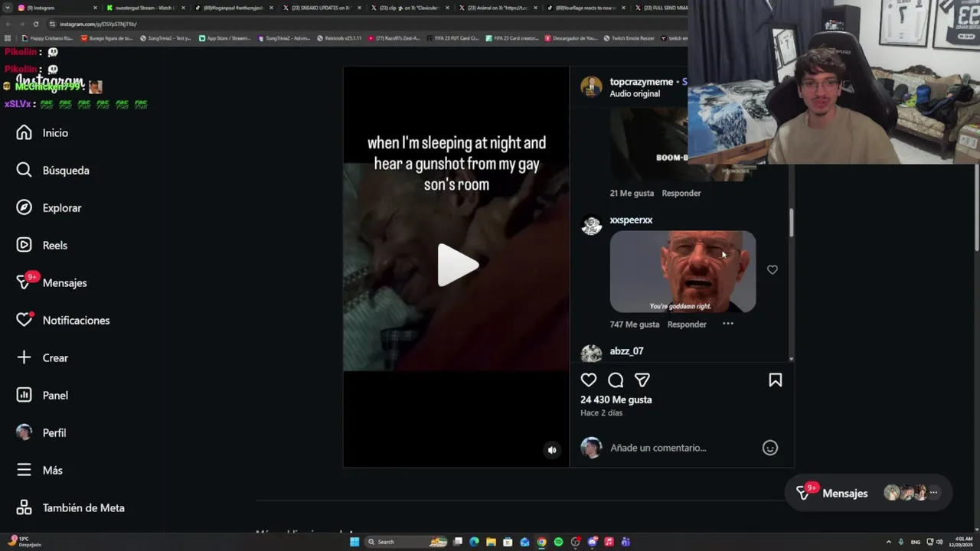Toggle reel audio mute speaker
Image resolution: width=980 pixels, height=551 pixels.
pyautogui.click(x=552, y=450)
